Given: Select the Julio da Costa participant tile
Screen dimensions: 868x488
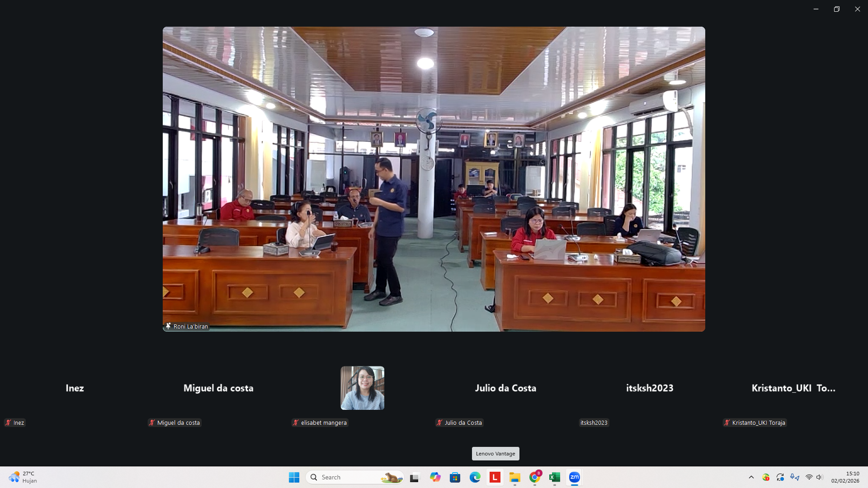Looking at the screenshot, I should 505,388.
